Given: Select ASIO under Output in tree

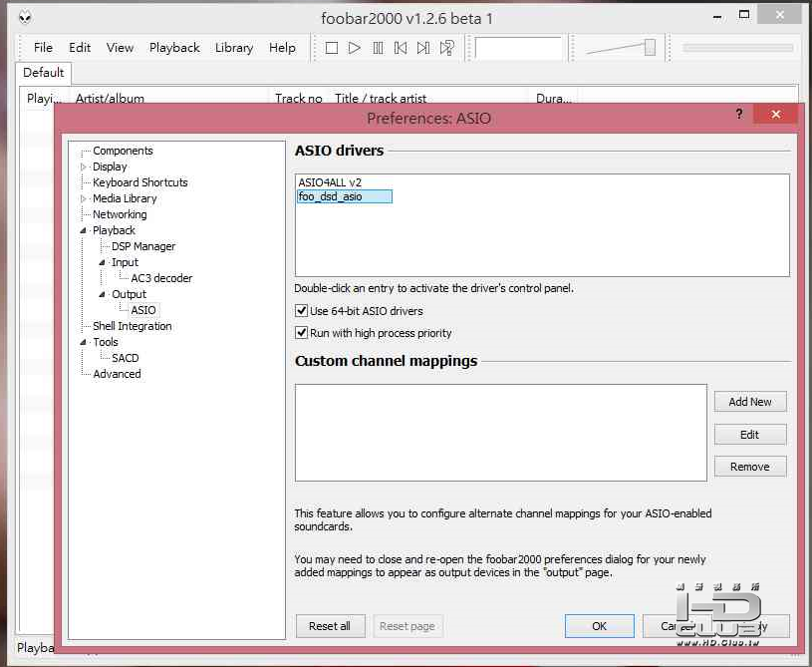Looking at the screenshot, I should [143, 310].
